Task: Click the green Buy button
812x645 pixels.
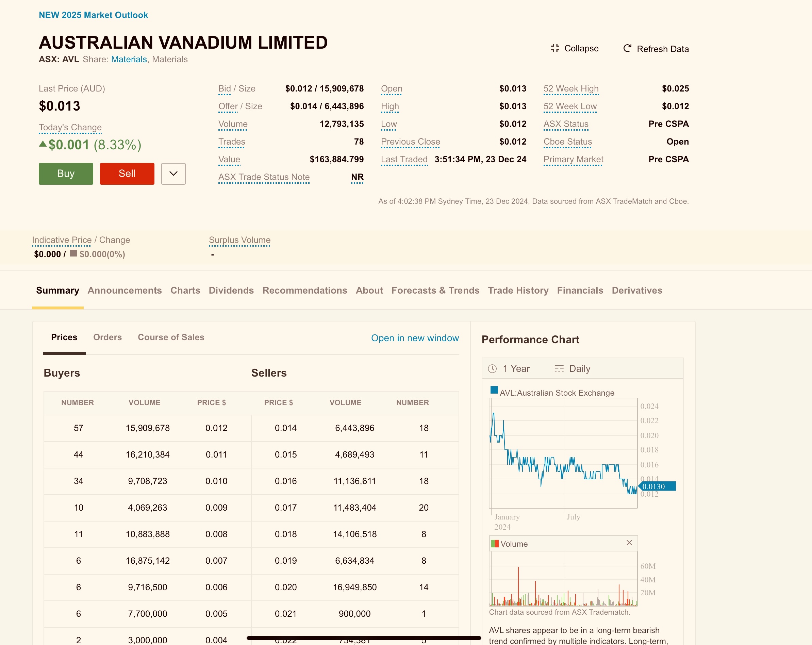Action: [66, 173]
